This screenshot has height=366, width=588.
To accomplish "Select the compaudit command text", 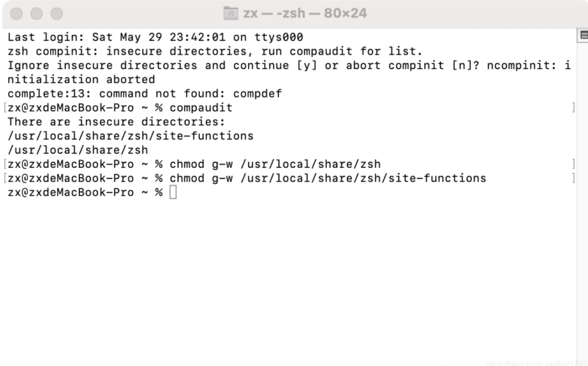I will tap(202, 107).
